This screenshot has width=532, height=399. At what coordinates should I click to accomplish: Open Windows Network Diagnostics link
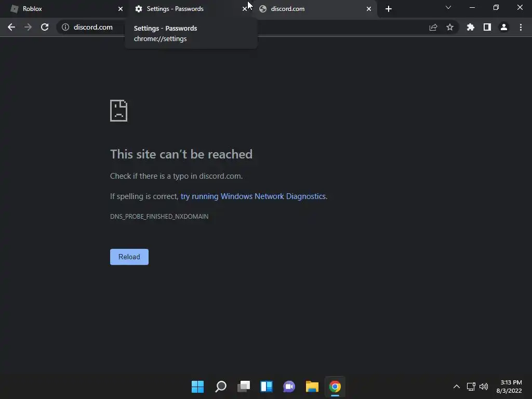coord(253,196)
